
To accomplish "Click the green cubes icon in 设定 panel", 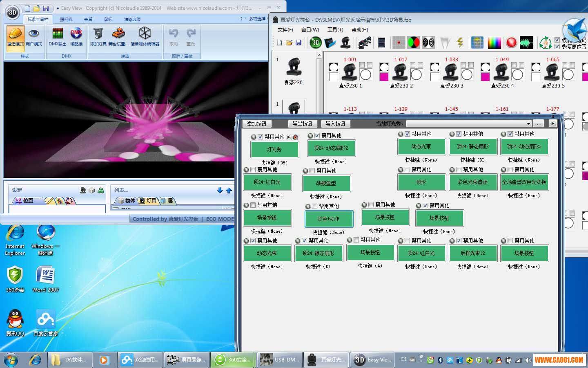I will [100, 190].
